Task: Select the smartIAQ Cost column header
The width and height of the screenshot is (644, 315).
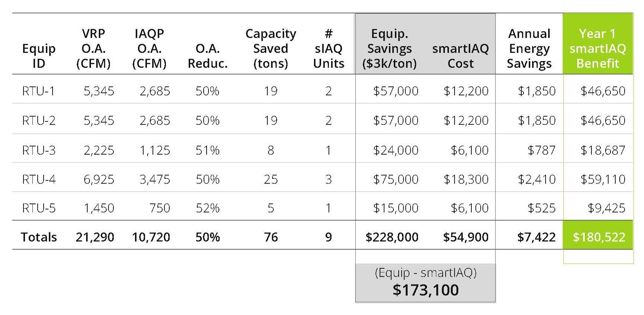Action: click(x=461, y=56)
